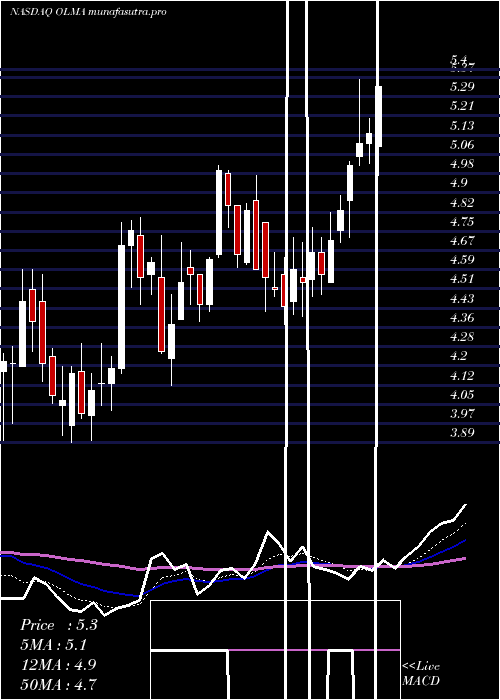Click the 4.28 price axis label
500x700 pixels.
pyautogui.click(x=462, y=337)
